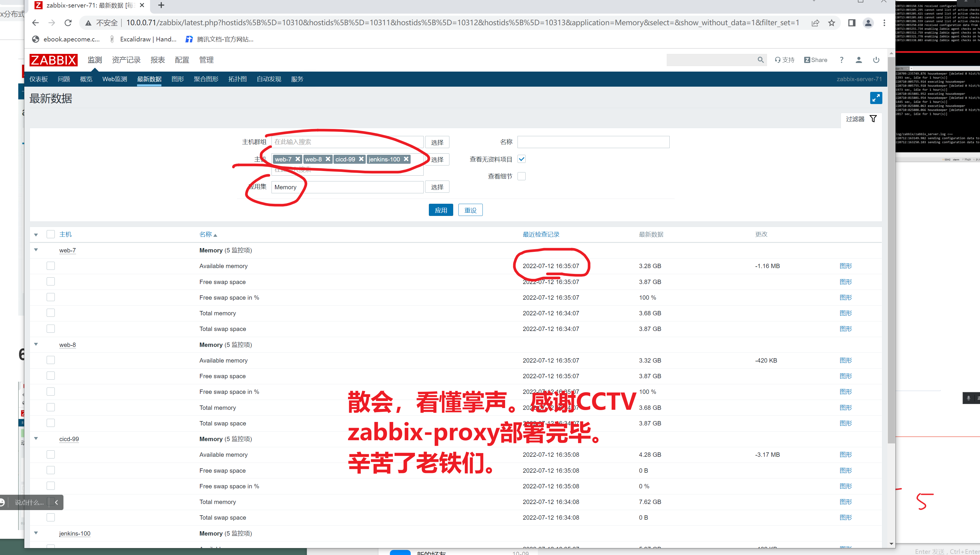Remove web-7 host tag with X

298,159
